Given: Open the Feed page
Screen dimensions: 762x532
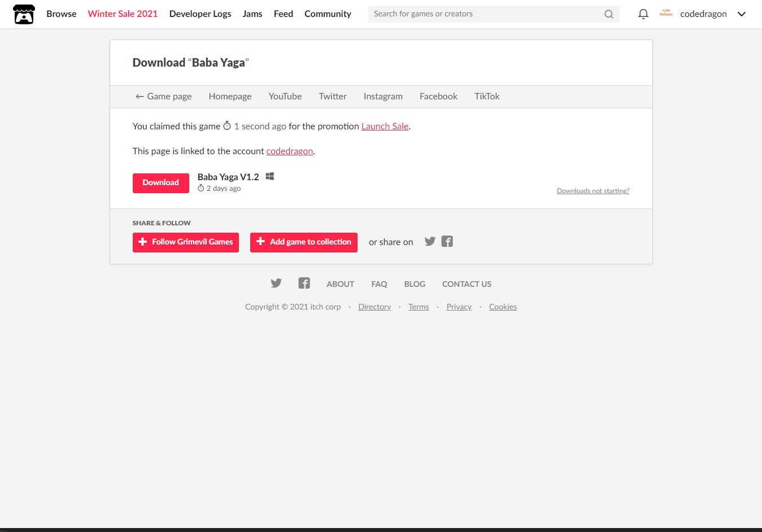Looking at the screenshot, I should pos(284,14).
